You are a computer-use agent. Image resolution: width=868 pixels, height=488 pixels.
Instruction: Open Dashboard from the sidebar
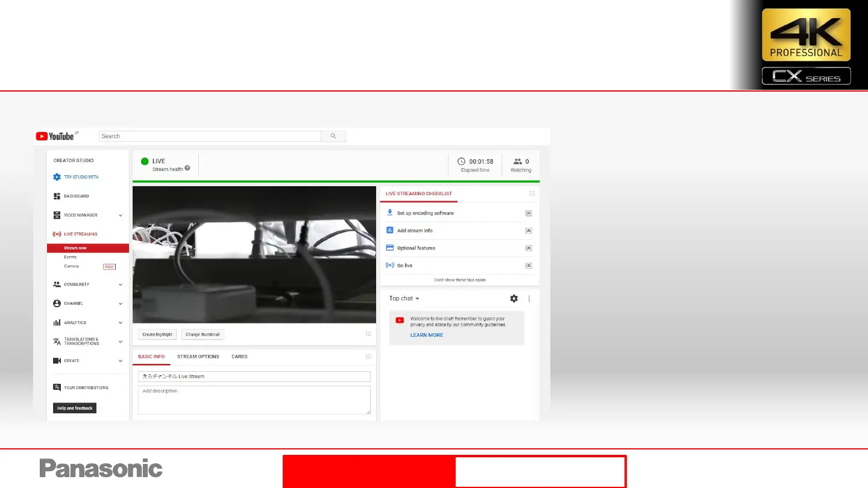(x=76, y=196)
